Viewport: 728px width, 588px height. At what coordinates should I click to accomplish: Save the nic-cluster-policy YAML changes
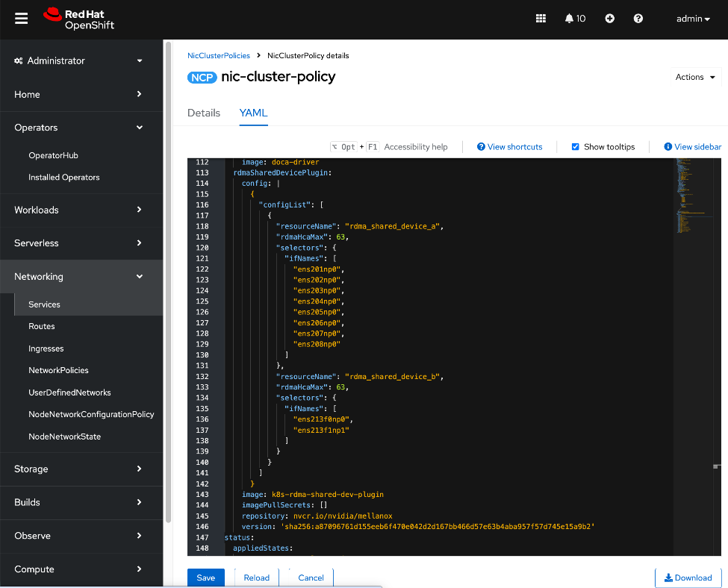(x=205, y=577)
